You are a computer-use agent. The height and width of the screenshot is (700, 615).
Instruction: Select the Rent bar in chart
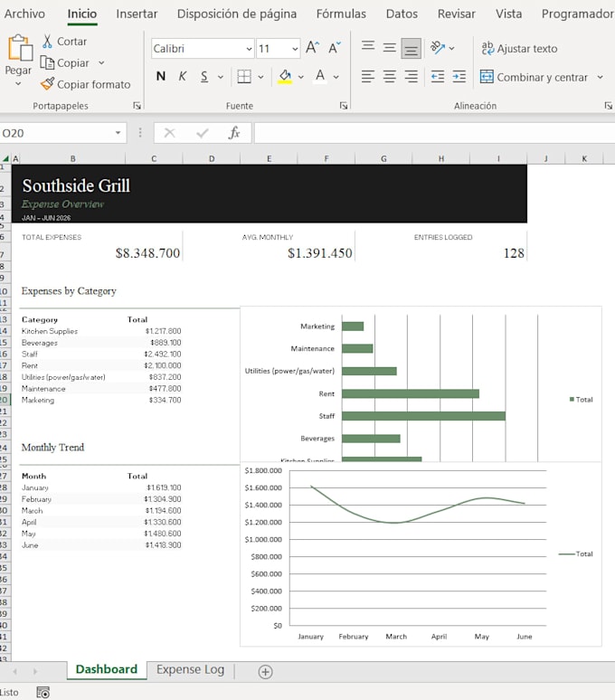pyautogui.click(x=411, y=393)
